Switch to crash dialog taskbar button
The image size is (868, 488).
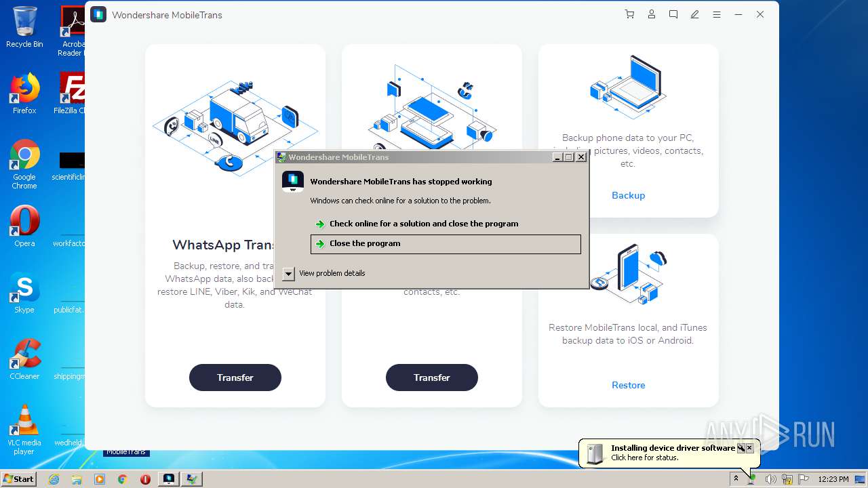point(192,479)
